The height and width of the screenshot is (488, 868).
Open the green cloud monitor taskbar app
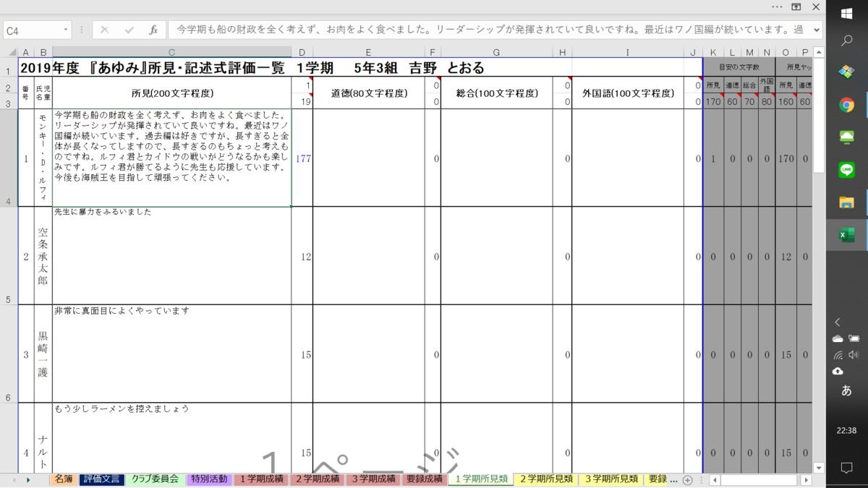click(847, 137)
